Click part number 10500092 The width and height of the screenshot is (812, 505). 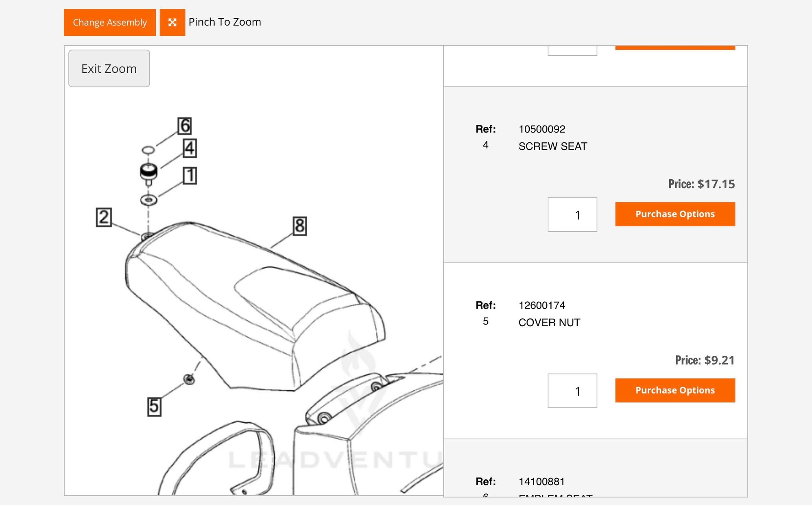point(541,129)
